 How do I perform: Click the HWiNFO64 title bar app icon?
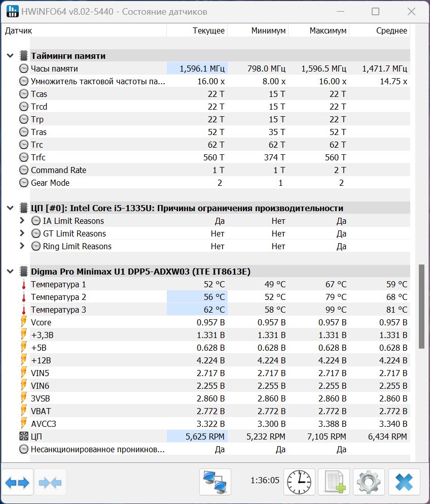coord(12,11)
